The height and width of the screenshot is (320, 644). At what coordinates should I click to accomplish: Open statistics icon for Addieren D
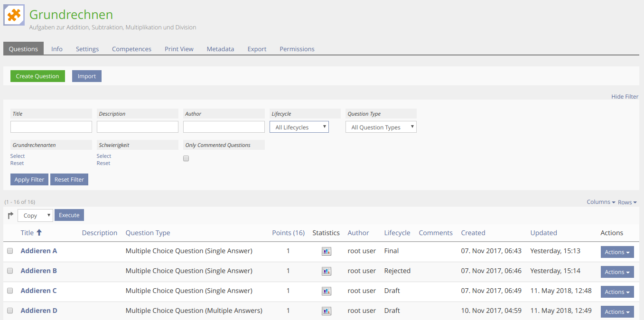pyautogui.click(x=326, y=311)
